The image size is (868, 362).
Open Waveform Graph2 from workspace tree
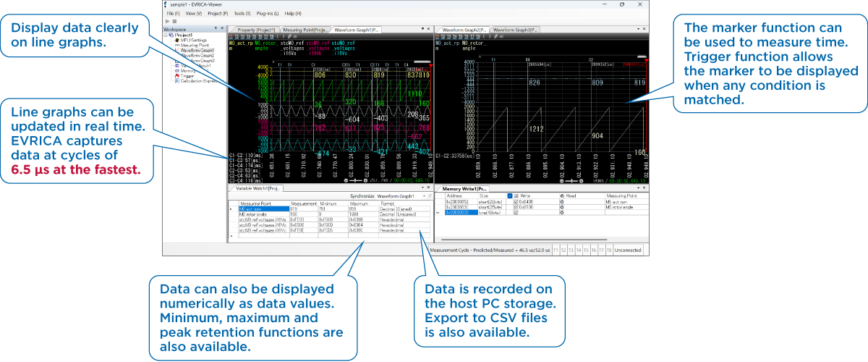tap(197, 55)
